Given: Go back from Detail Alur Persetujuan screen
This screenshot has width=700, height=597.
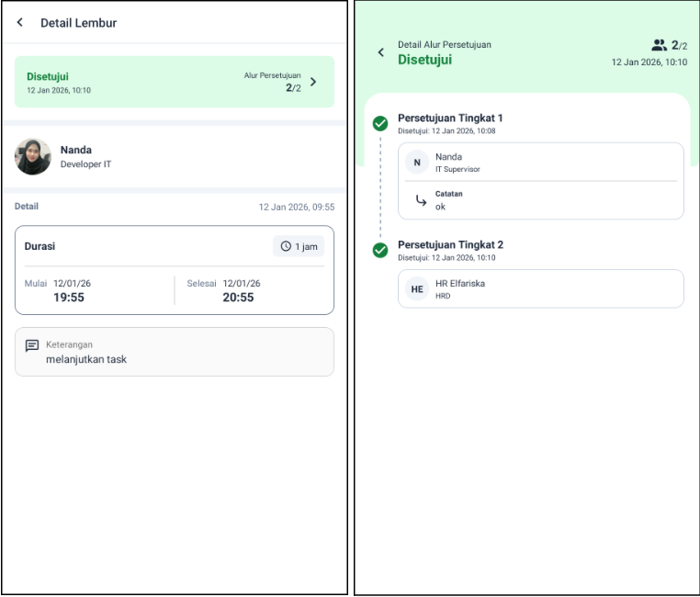Looking at the screenshot, I should [381, 52].
